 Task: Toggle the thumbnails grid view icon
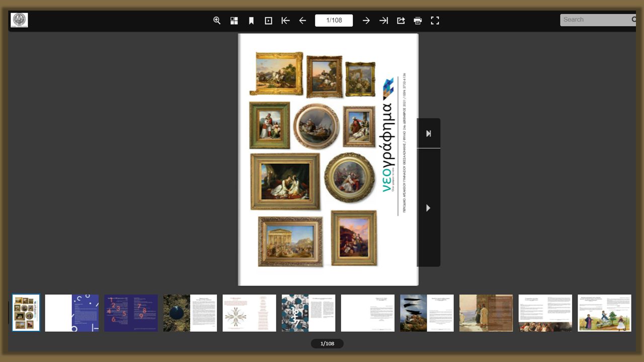(234, 21)
